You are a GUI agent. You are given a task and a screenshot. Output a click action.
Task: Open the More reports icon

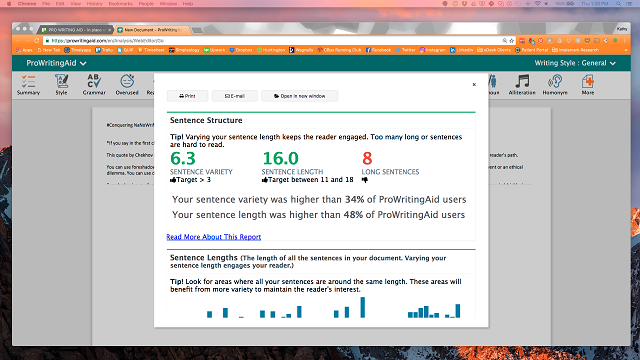click(588, 85)
